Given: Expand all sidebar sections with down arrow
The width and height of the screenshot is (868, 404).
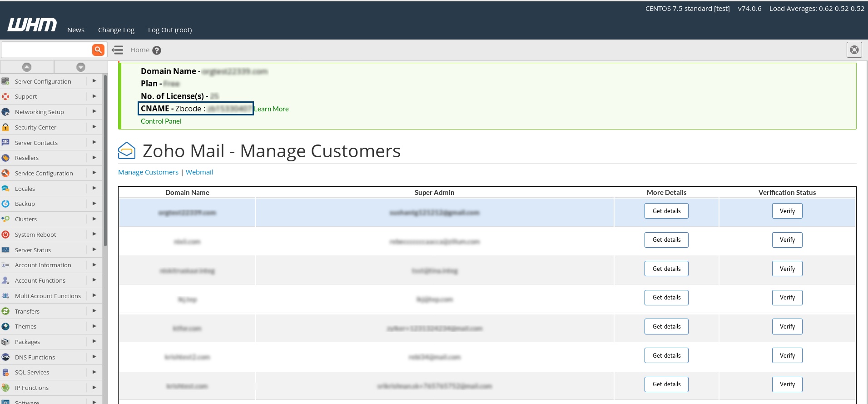Looking at the screenshot, I should pyautogui.click(x=81, y=67).
